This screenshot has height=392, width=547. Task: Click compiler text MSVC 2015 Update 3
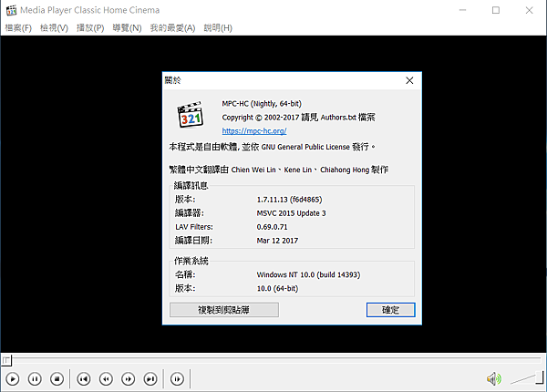291,213
